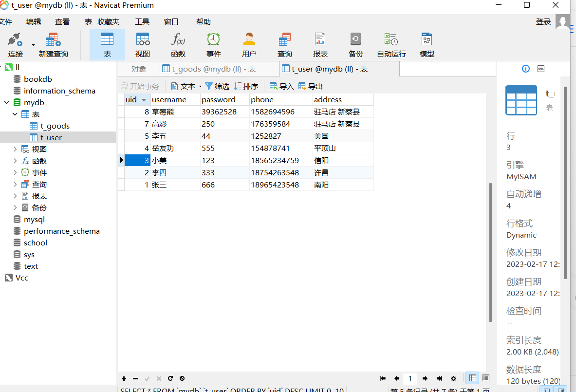The height and width of the screenshot is (392, 576).
Task: Select the bookdb database
Action: pyautogui.click(x=37, y=79)
